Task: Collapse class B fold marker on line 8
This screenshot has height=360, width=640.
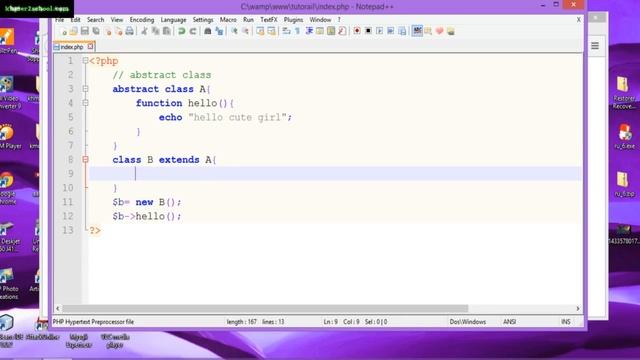Action: (85, 160)
